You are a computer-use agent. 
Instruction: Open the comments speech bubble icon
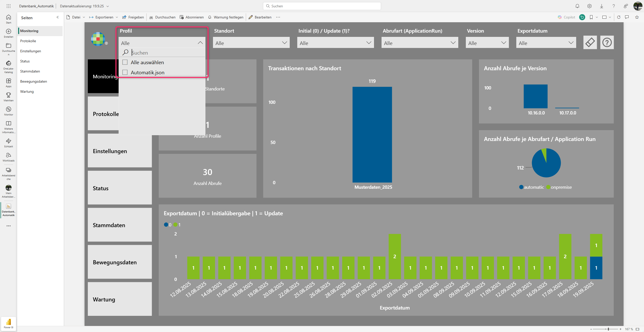pyautogui.click(x=627, y=17)
